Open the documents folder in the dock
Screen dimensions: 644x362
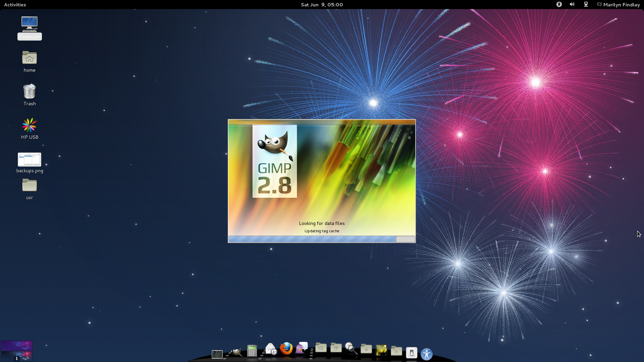click(x=336, y=348)
